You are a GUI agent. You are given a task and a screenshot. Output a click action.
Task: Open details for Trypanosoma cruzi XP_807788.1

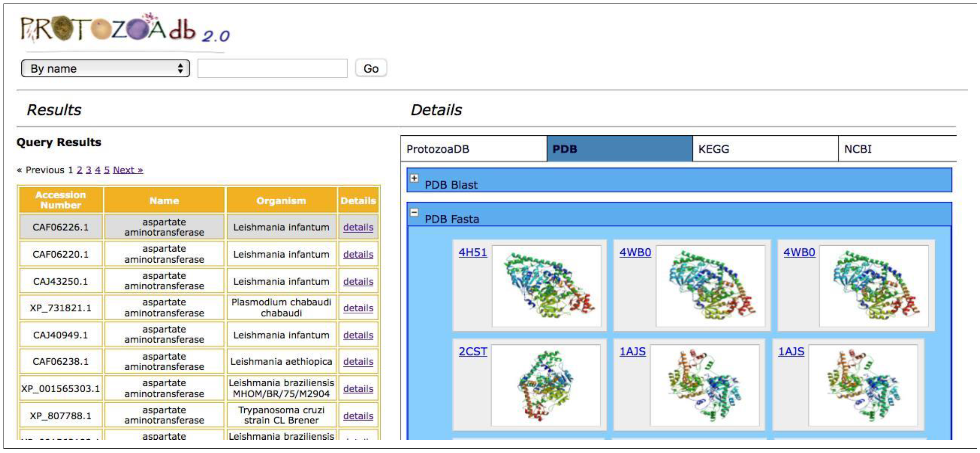tap(358, 416)
